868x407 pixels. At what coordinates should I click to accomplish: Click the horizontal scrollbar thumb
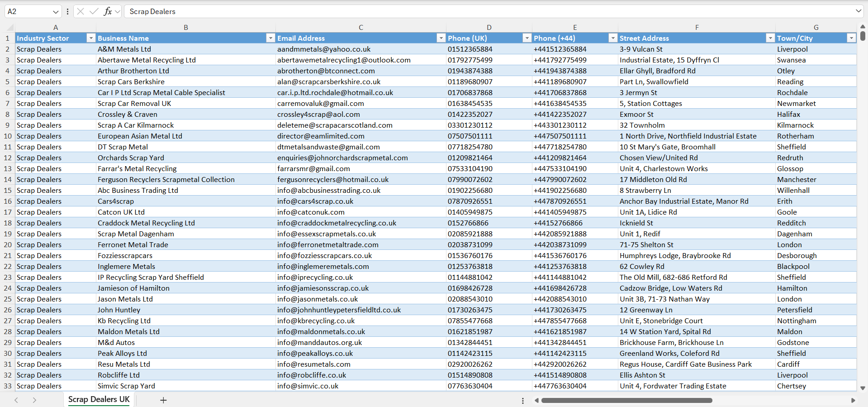pos(626,400)
